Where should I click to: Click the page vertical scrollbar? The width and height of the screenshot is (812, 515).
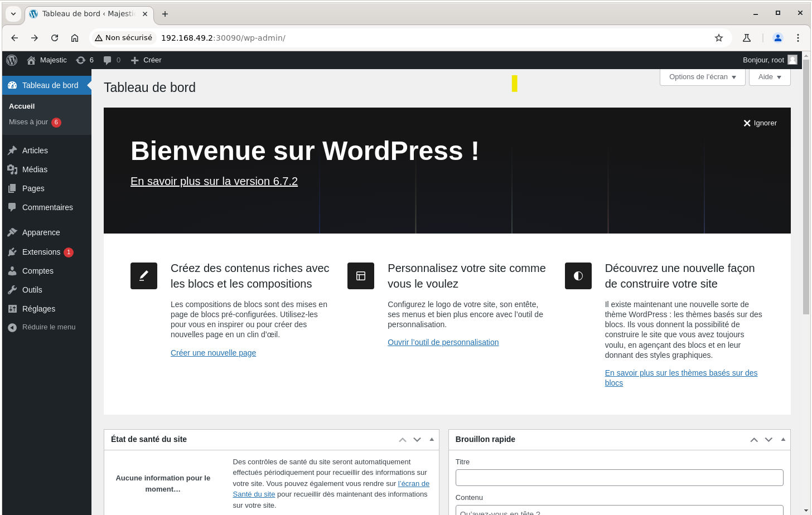tap(806, 187)
